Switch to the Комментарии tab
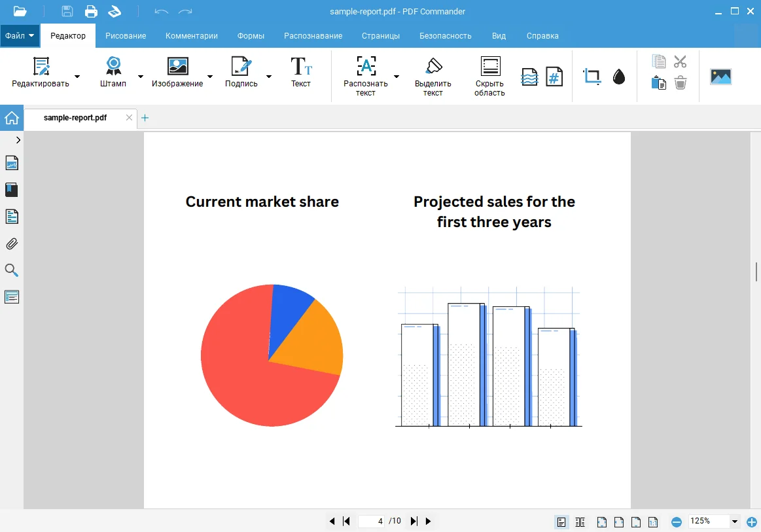Screen dimensions: 761x532 tap(191, 36)
